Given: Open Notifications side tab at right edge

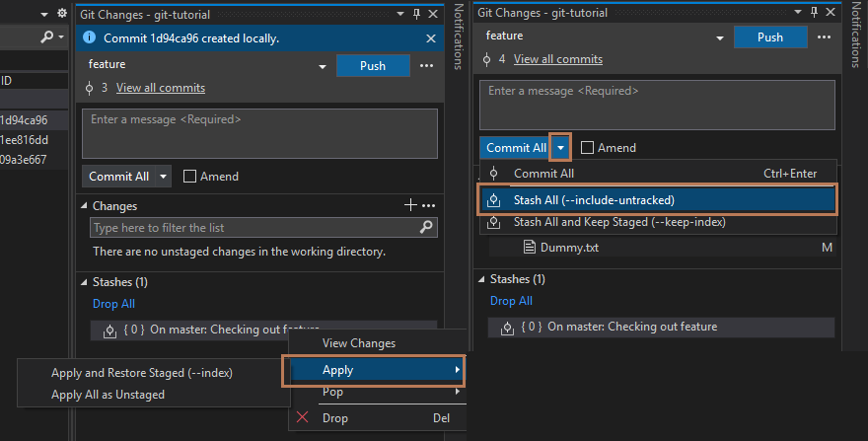Looking at the screenshot, I should click(x=856, y=35).
